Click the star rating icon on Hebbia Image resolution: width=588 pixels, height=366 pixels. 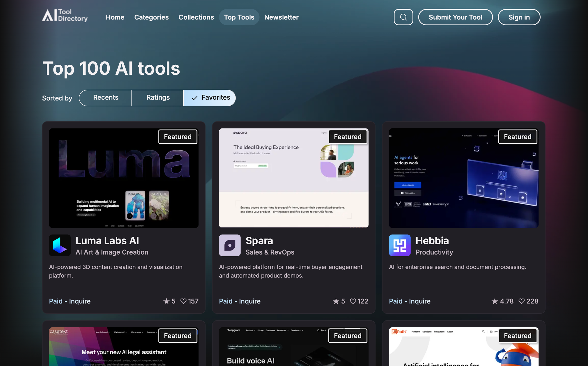click(x=495, y=301)
